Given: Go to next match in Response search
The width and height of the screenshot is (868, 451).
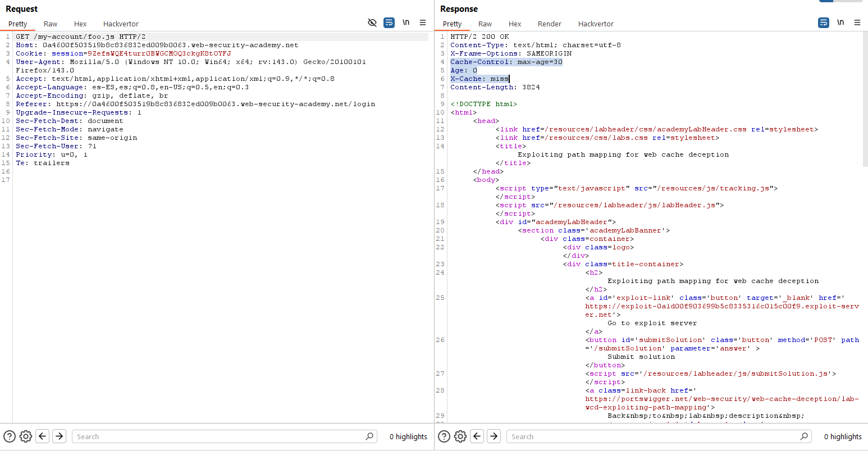Looking at the screenshot, I should coord(494,436).
